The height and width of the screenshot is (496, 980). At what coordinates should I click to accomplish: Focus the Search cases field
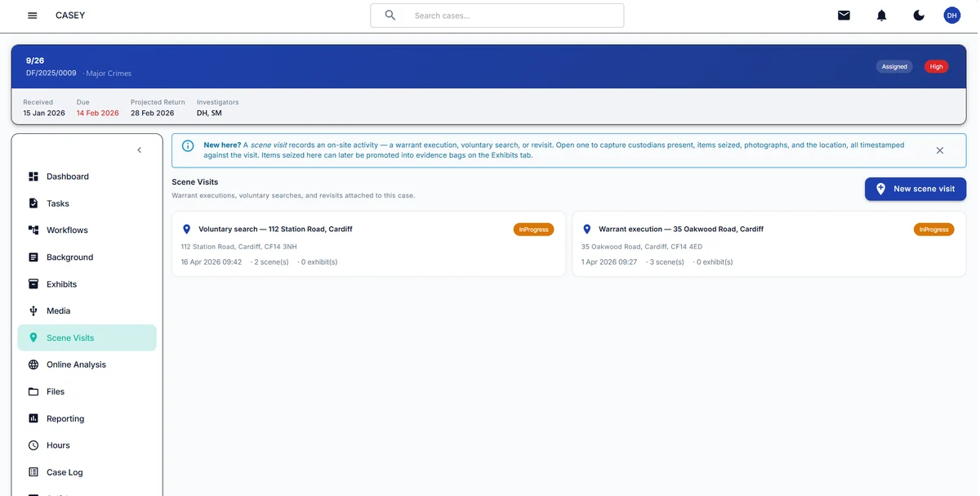(x=497, y=16)
